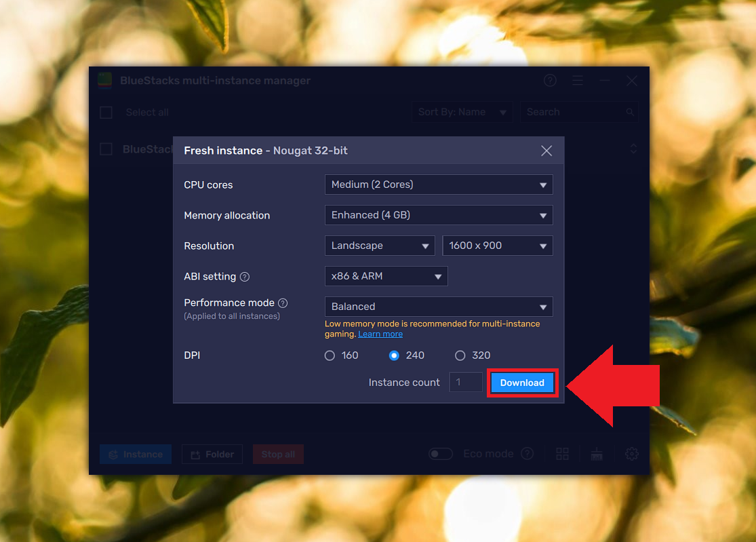This screenshot has height=542, width=756.
Task: Click inside the Instance count field
Action: pyautogui.click(x=466, y=382)
